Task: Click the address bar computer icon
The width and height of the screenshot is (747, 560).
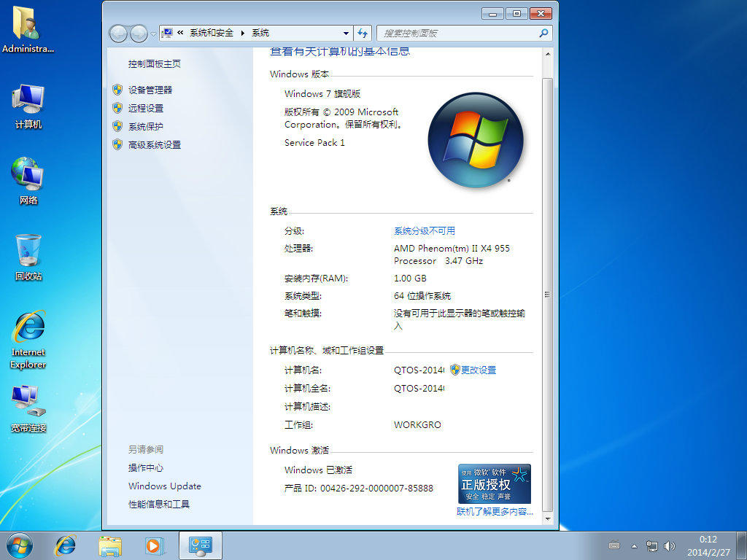Action: 167,33
